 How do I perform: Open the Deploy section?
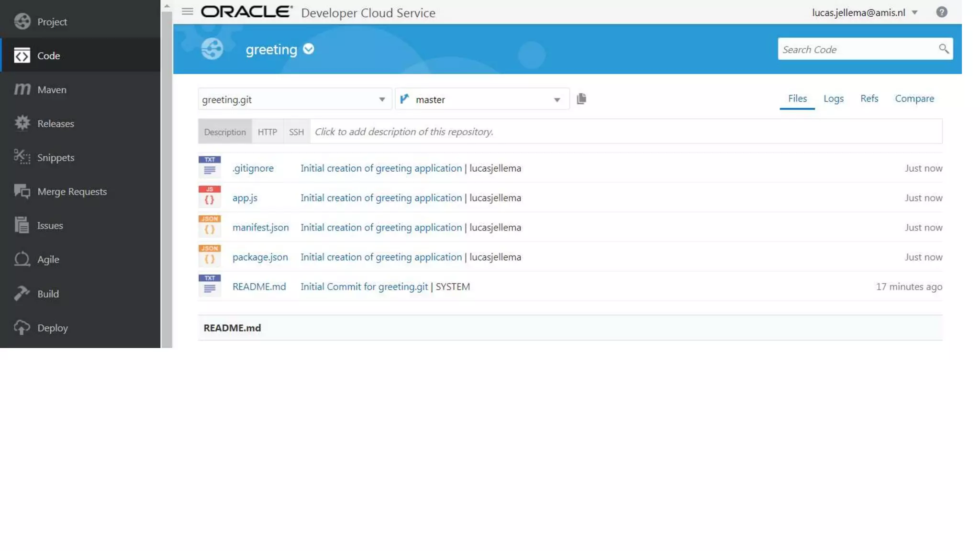(52, 328)
